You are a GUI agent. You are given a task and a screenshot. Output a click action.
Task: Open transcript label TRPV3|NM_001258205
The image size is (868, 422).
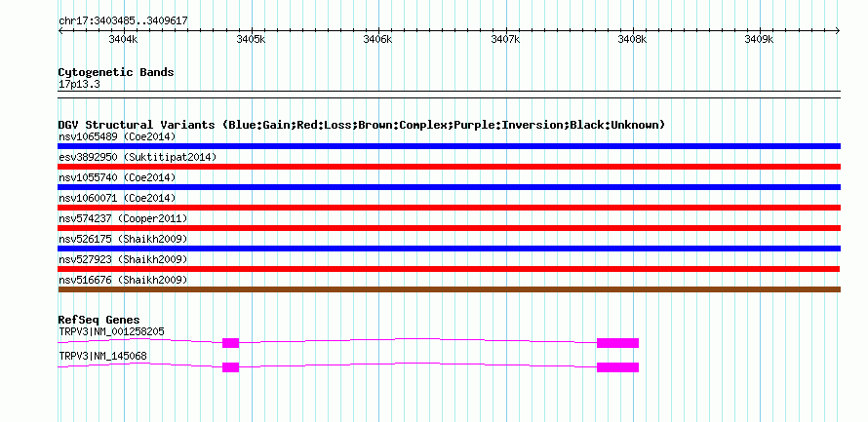(x=112, y=331)
